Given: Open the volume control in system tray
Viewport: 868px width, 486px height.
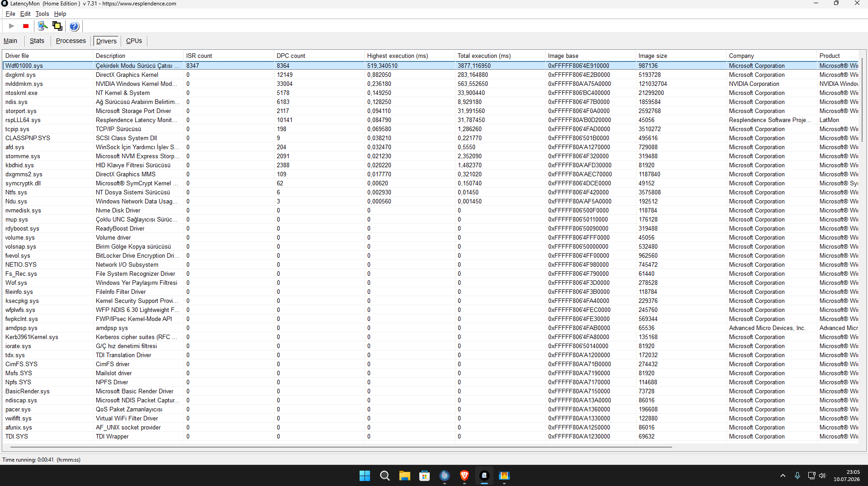Looking at the screenshot, I should click(822, 476).
